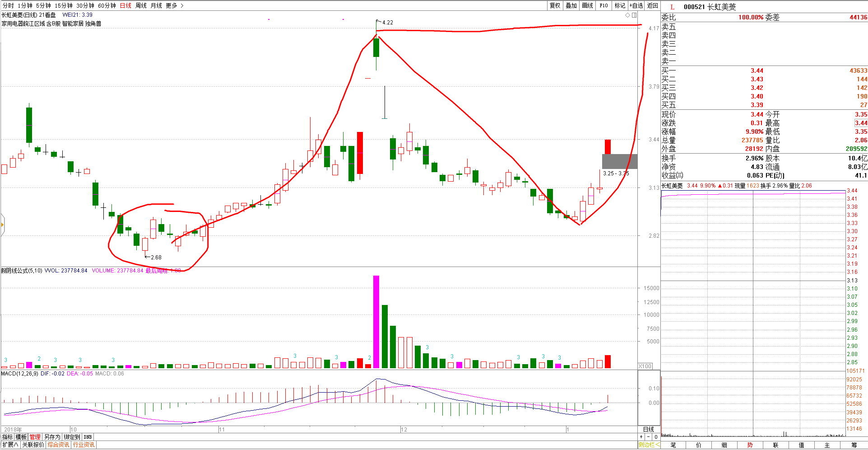868x450 pixels.
Task: Click the X100 volume scale label
Action: (x=645, y=366)
